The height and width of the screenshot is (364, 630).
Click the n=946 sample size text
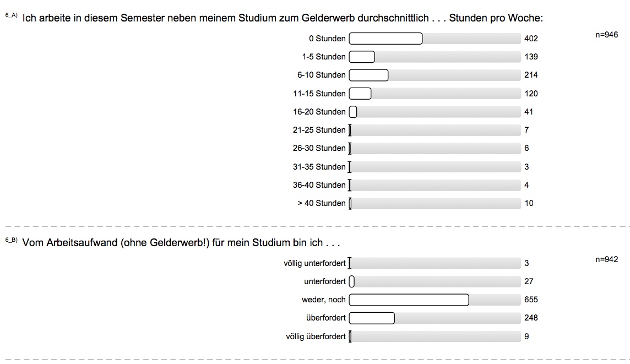(606, 35)
